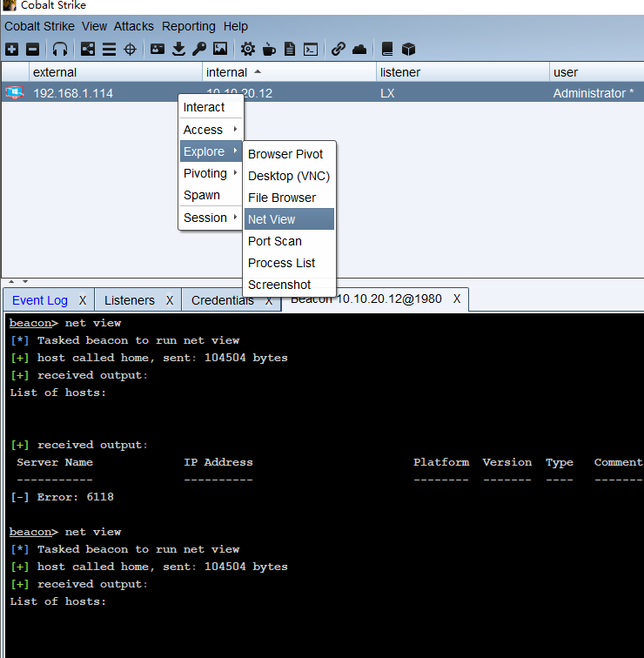
Task: Switch to session table view icon
Action: click(109, 49)
